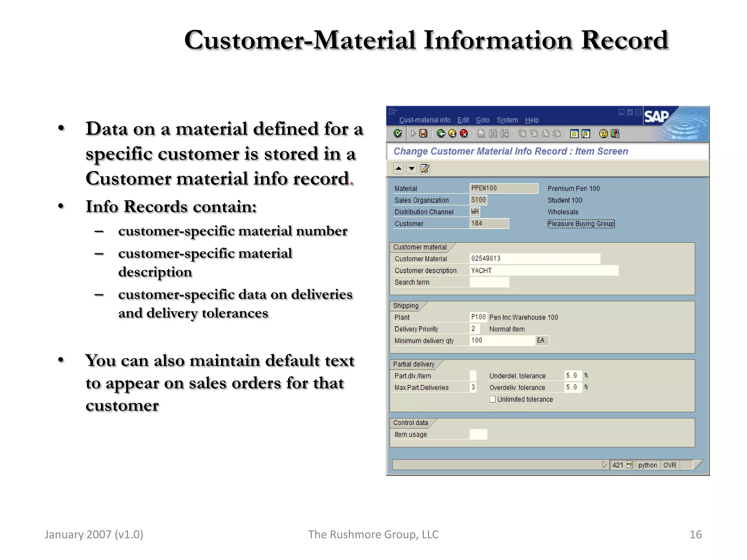747x560 pixels.
Task: Maximize the SAP window
Action: click(630, 112)
